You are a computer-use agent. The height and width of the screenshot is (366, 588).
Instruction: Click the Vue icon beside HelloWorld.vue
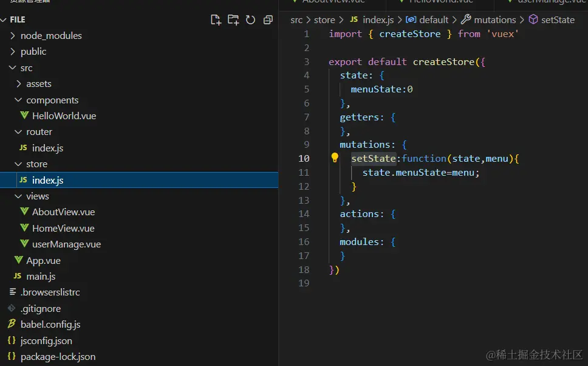pos(25,116)
